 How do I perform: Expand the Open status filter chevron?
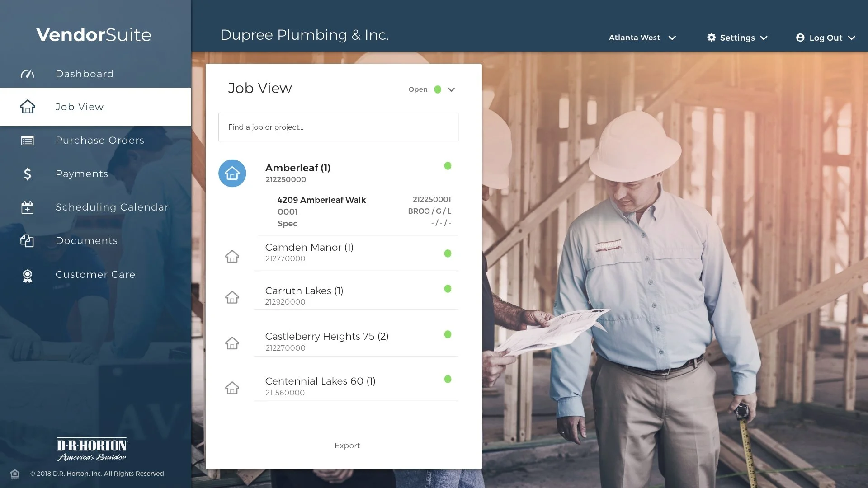pyautogui.click(x=451, y=89)
